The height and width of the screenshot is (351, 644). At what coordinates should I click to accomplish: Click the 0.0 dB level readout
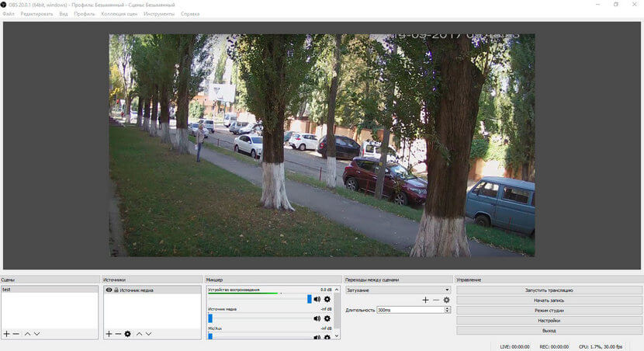pos(326,290)
